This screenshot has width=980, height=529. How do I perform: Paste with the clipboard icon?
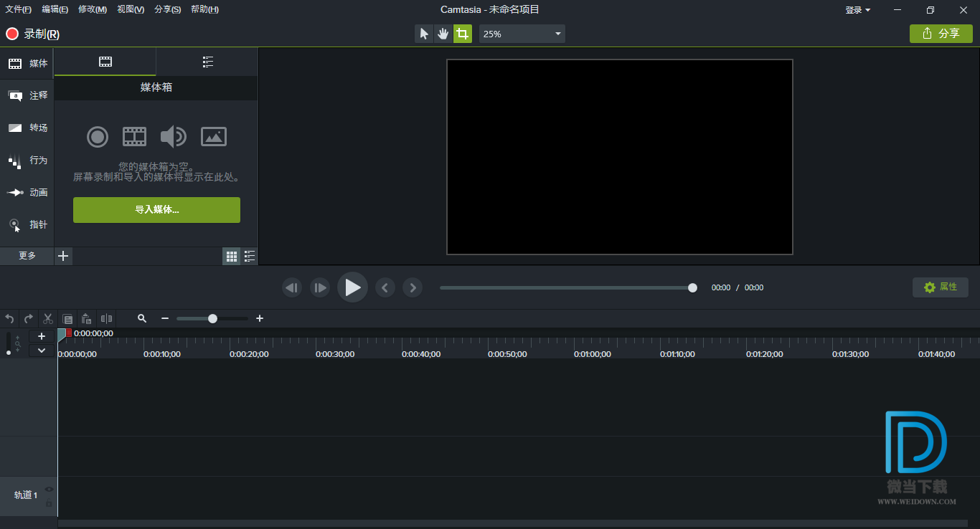pyautogui.click(x=87, y=319)
